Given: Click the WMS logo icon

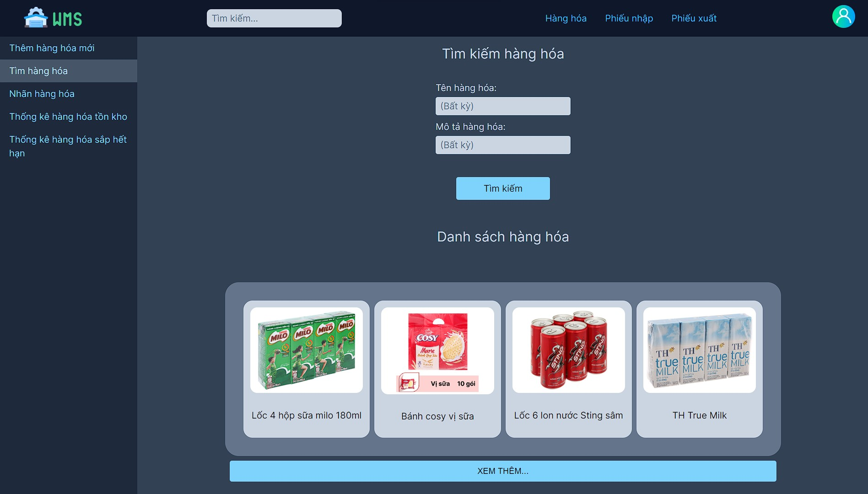Looking at the screenshot, I should (37, 17).
